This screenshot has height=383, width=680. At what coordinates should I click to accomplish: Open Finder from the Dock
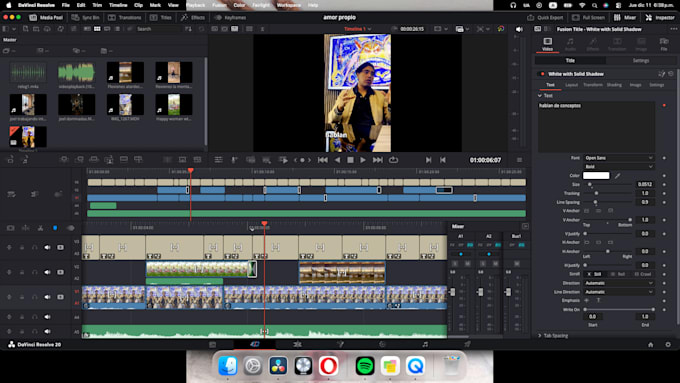coord(228,366)
